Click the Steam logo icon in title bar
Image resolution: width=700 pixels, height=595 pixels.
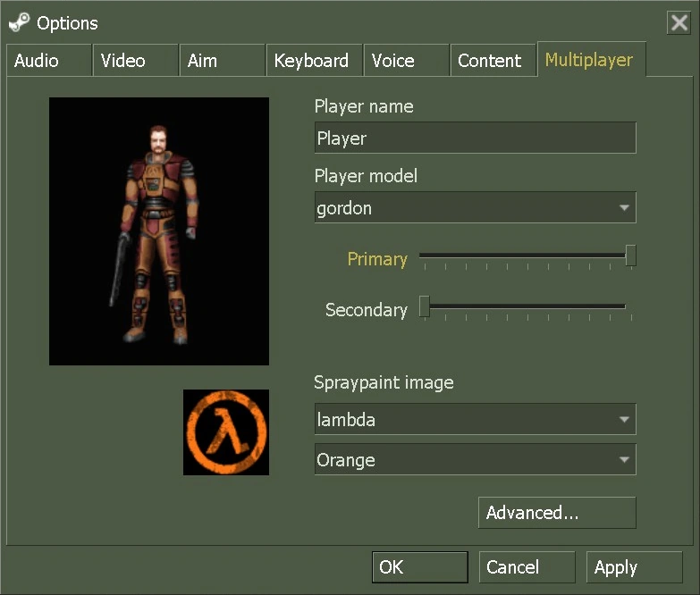click(19, 22)
